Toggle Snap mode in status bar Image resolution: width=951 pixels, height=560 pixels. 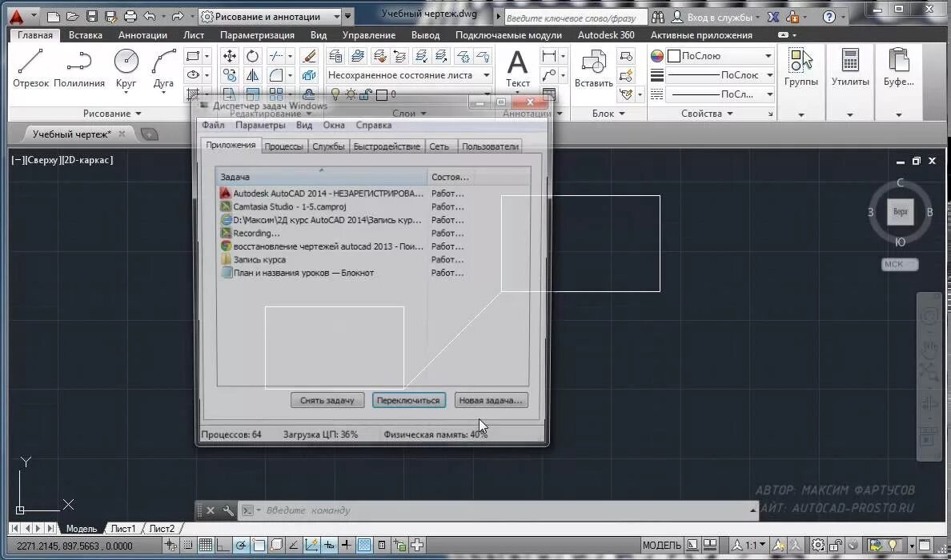click(189, 545)
